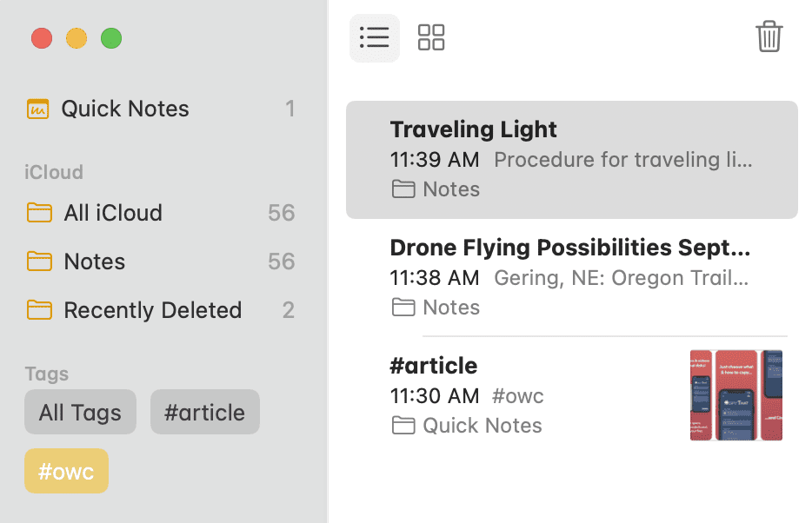Click the #article note image thumbnail
This screenshot has width=812, height=523.
736,395
